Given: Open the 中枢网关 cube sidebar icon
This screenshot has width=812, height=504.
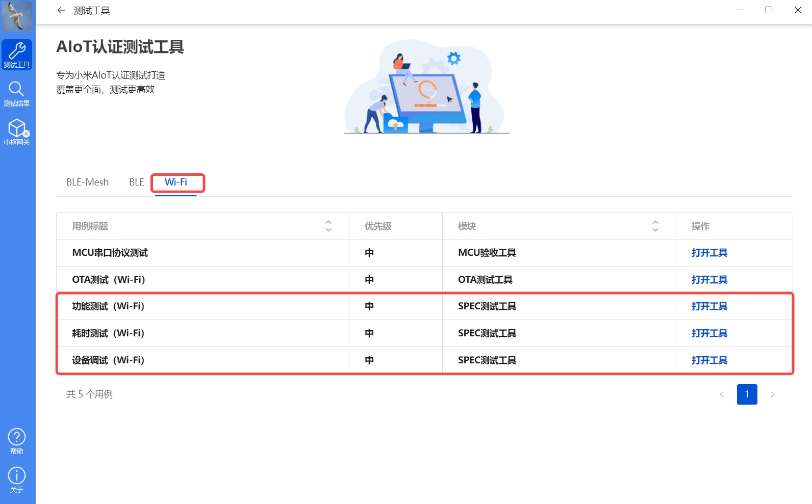Looking at the screenshot, I should [x=17, y=132].
